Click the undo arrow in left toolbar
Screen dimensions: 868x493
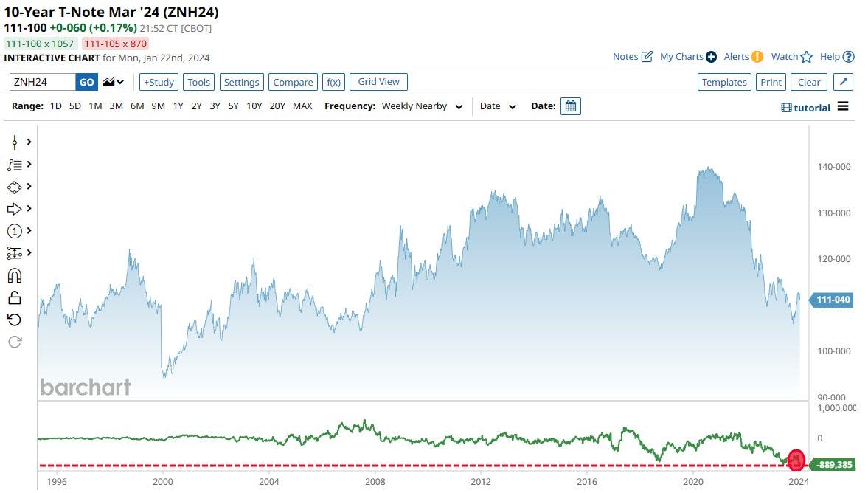[x=14, y=320]
